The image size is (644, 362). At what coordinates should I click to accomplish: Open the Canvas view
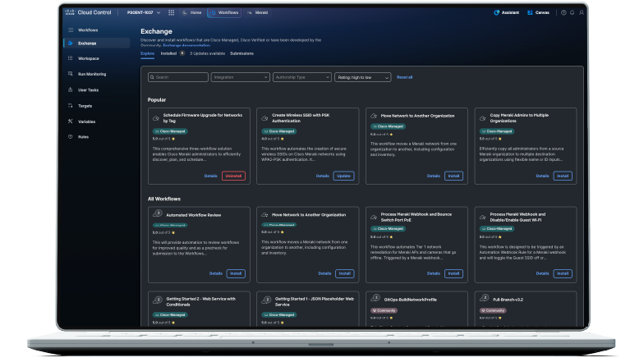pyautogui.click(x=538, y=13)
